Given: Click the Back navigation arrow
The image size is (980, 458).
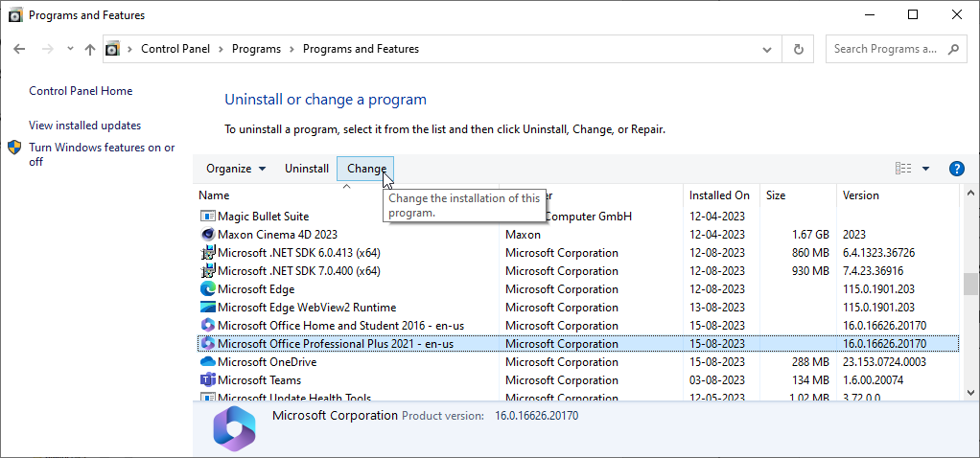Looking at the screenshot, I should (19, 49).
